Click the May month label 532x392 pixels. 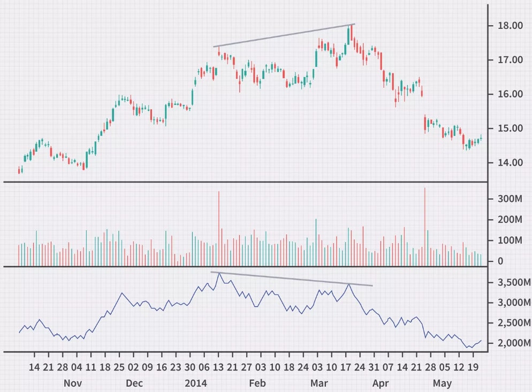[x=442, y=383]
